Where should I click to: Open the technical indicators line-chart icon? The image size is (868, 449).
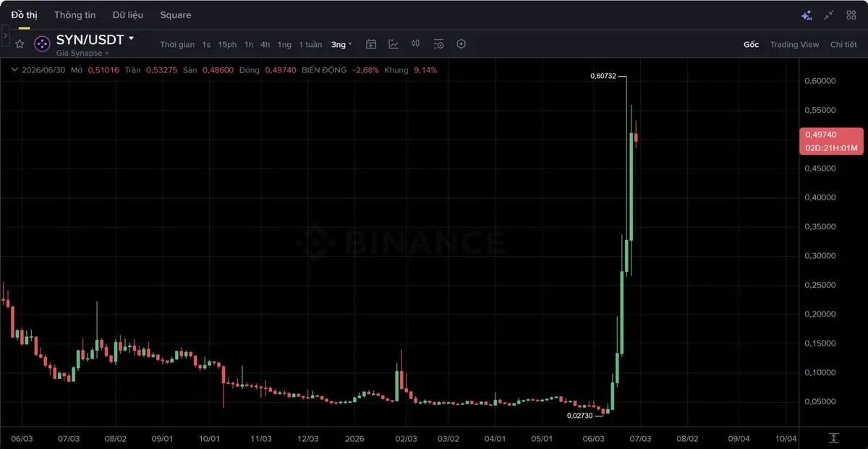393,44
